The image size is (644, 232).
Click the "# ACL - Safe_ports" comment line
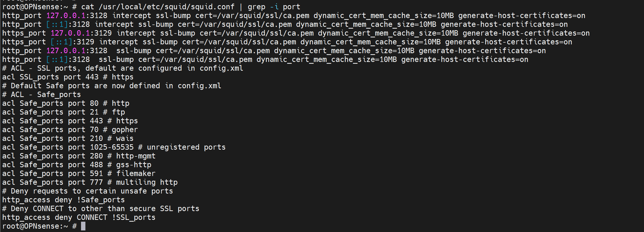[x=42, y=95]
